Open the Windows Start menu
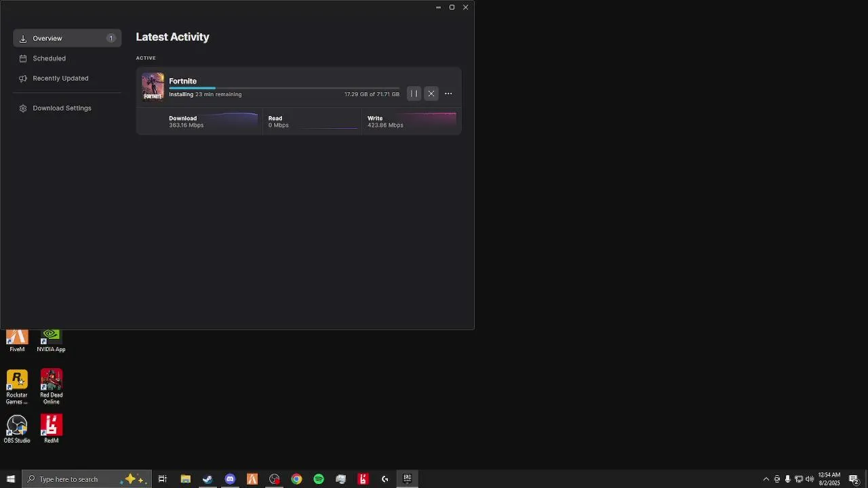The image size is (868, 488). pos(10,479)
